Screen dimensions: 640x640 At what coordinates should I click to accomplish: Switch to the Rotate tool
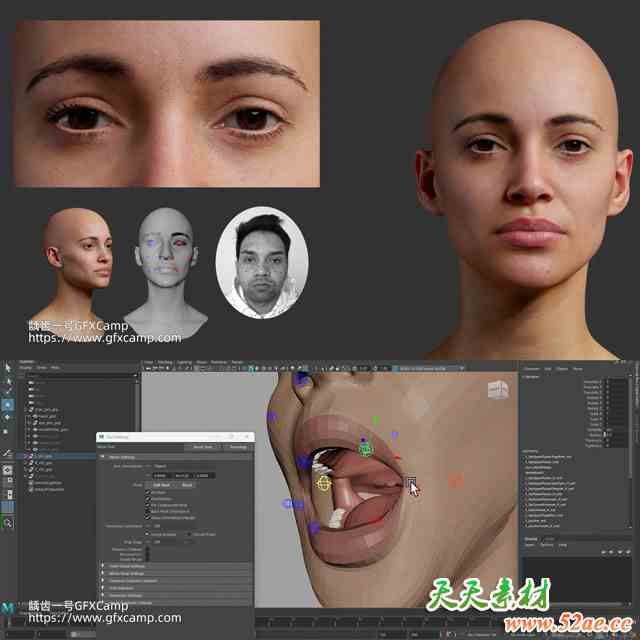coord(7,418)
